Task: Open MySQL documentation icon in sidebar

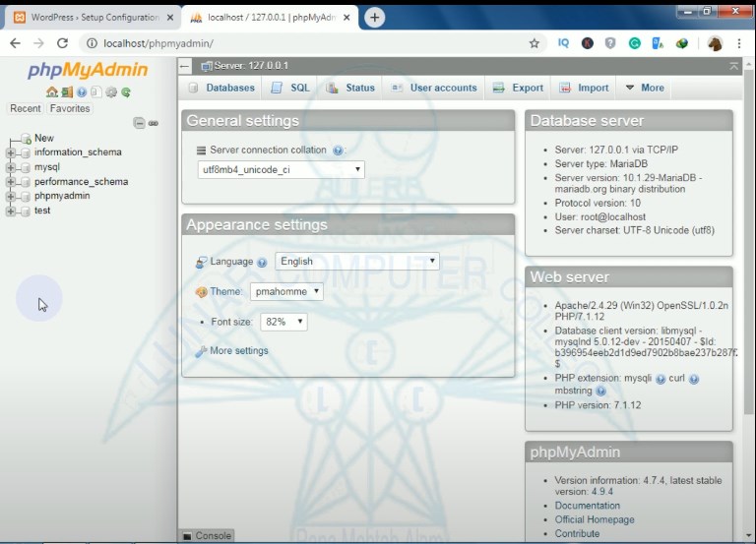Action: coord(95,91)
